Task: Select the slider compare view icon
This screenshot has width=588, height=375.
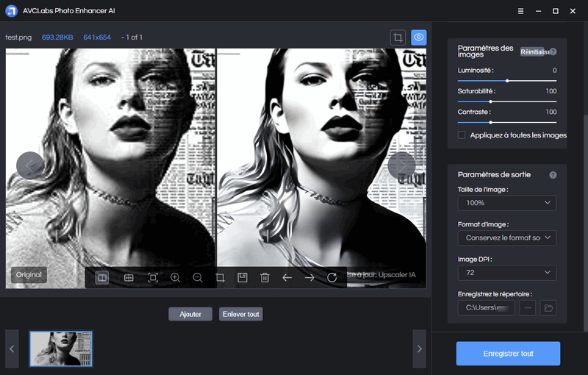Action: (x=129, y=278)
